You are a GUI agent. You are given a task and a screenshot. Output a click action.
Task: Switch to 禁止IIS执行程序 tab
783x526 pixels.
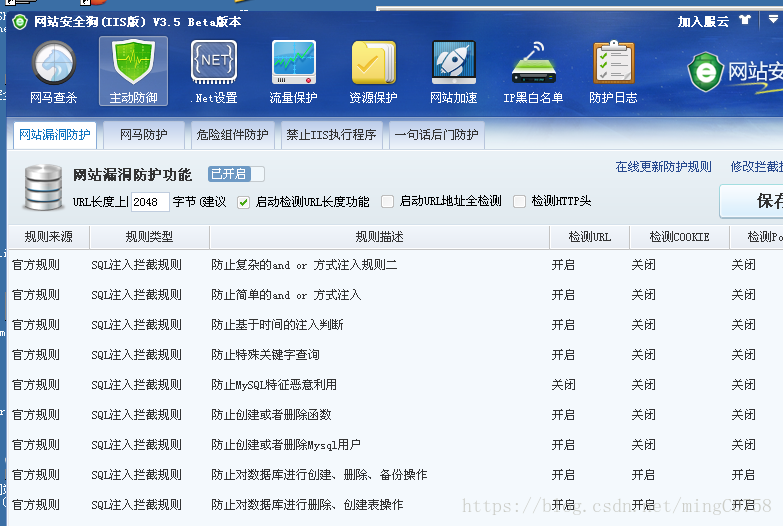click(x=331, y=135)
